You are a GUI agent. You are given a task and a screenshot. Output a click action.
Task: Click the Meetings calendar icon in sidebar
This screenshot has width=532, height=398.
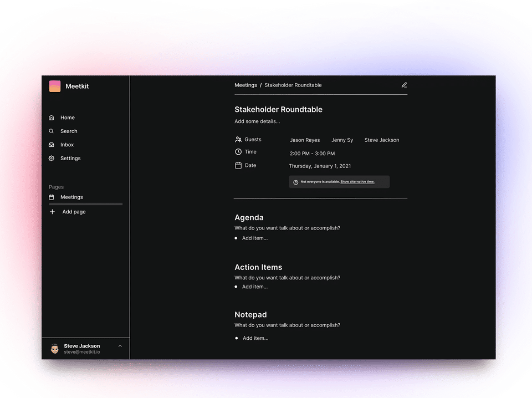pyautogui.click(x=52, y=197)
